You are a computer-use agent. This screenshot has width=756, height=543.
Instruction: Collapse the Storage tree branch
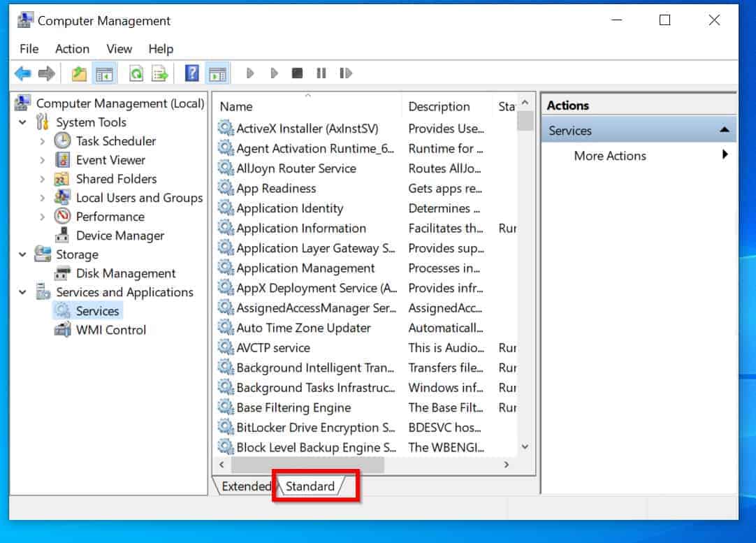tap(23, 254)
